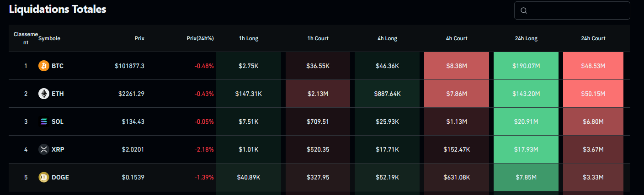Sort by Symbole column header
Screen dimensions: 644x195
point(49,38)
